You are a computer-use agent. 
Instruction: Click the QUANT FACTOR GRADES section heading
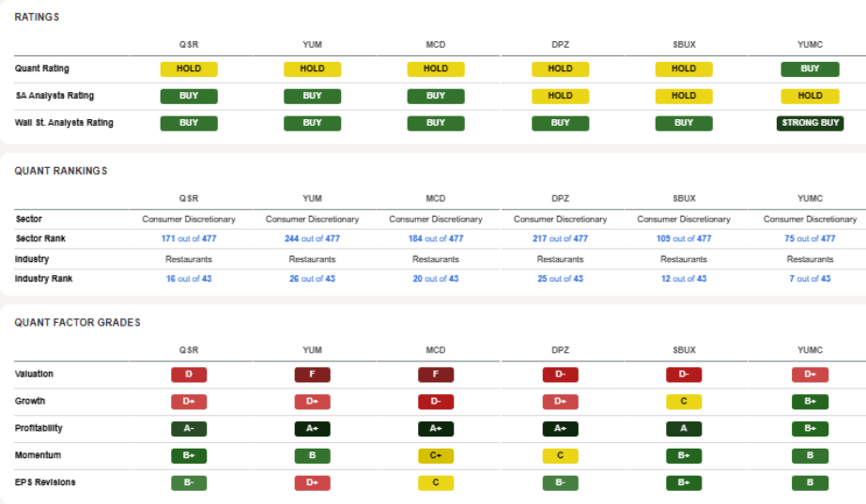point(77,323)
